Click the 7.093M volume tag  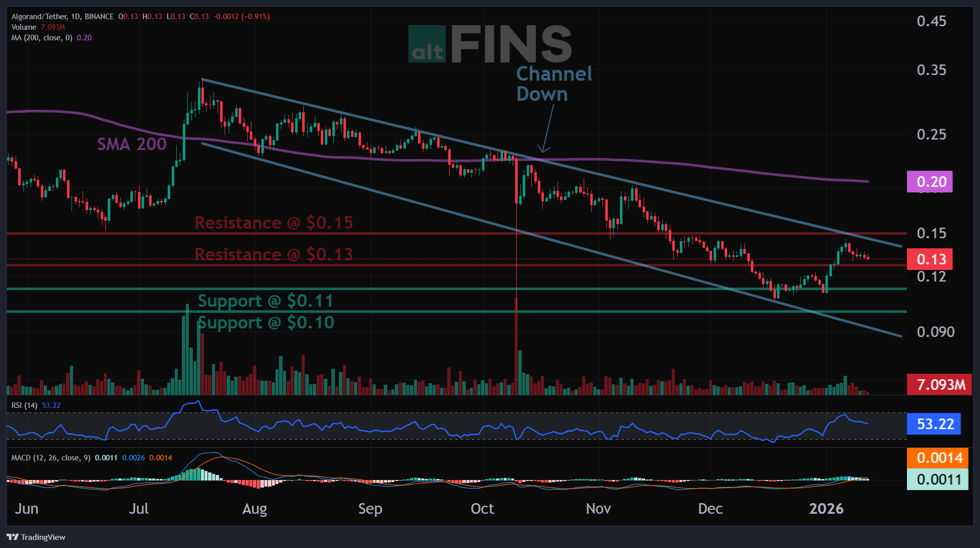coord(939,385)
